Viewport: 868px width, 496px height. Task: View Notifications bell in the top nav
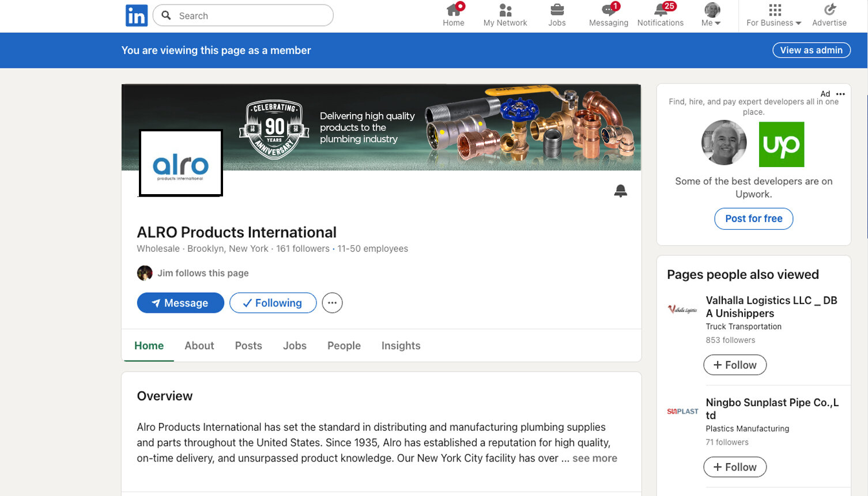click(x=661, y=16)
